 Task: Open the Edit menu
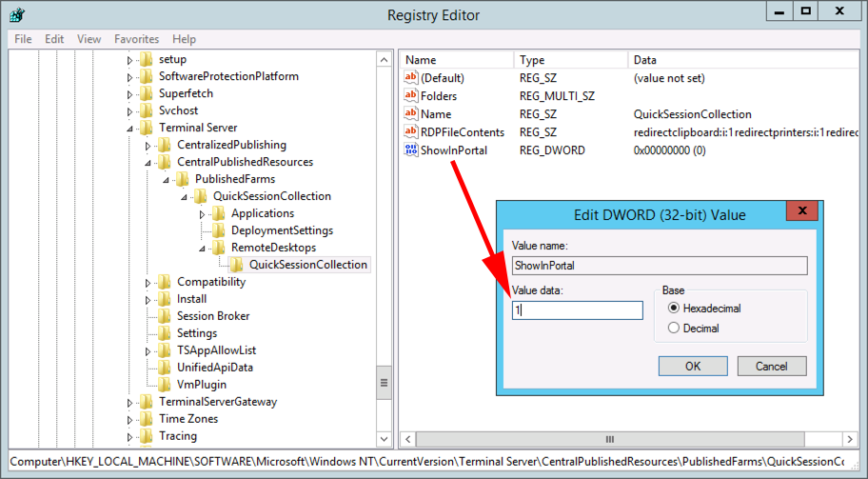(54, 39)
